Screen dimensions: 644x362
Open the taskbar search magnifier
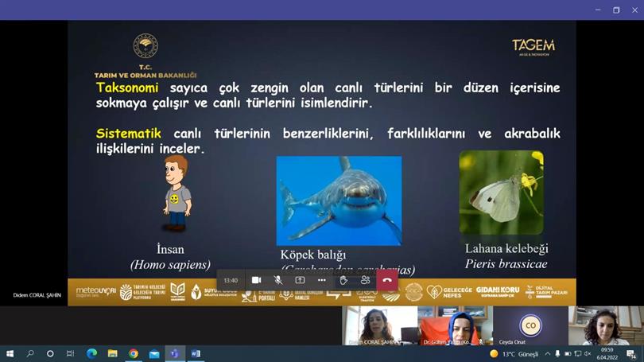30,353
